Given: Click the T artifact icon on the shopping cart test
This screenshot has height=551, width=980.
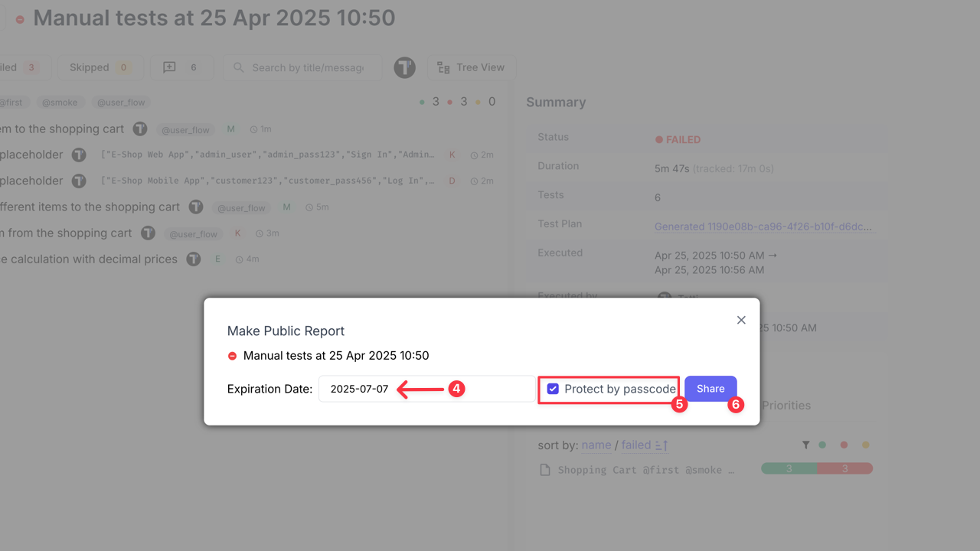Looking at the screenshot, I should [x=140, y=129].
